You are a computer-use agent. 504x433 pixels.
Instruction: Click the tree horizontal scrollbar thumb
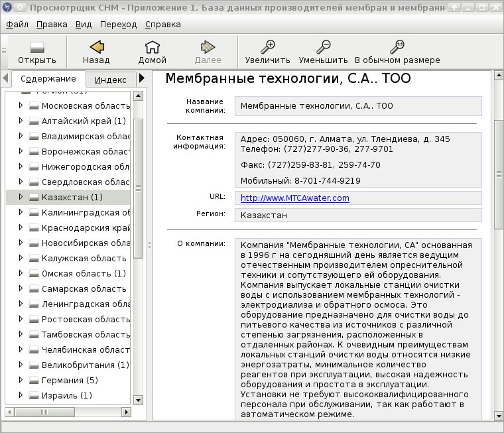click(x=44, y=412)
